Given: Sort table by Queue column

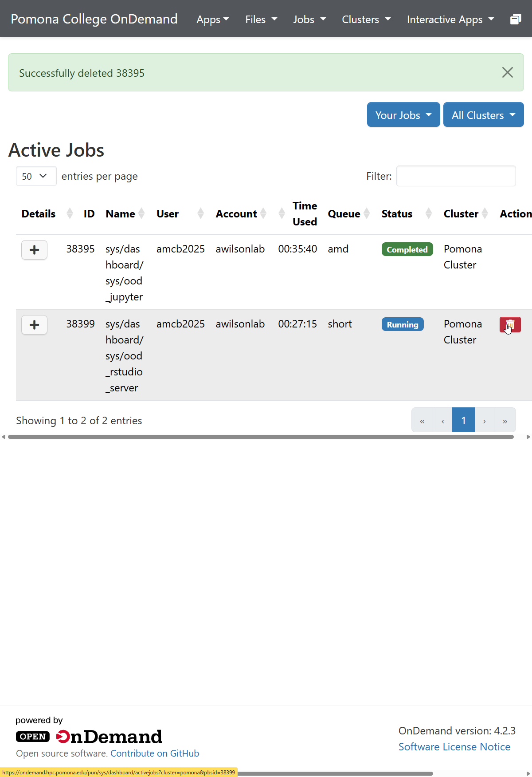Looking at the screenshot, I should point(349,213).
